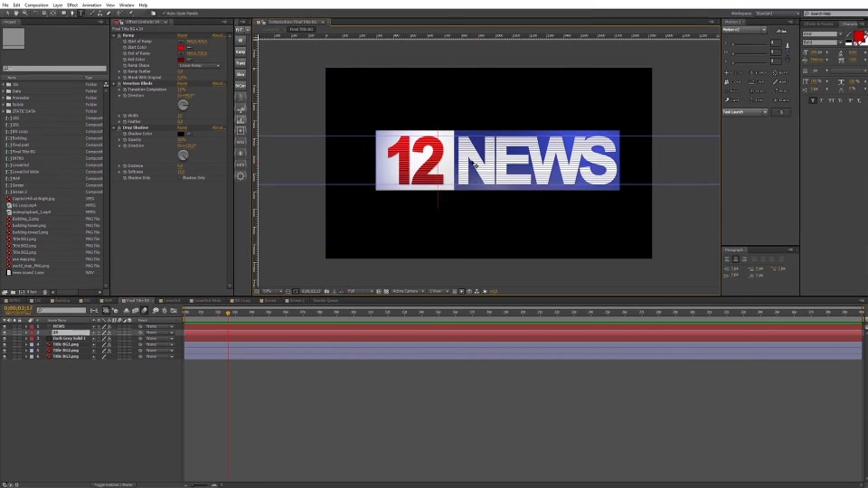The image size is (868, 488).
Task: Hide the Title BG2.png layer
Action: tap(5, 351)
